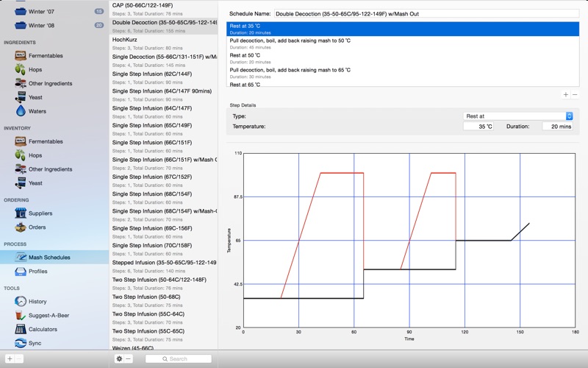Image resolution: width=588 pixels, height=368 pixels.
Task: Open the History tool
Action: pyautogui.click(x=37, y=301)
